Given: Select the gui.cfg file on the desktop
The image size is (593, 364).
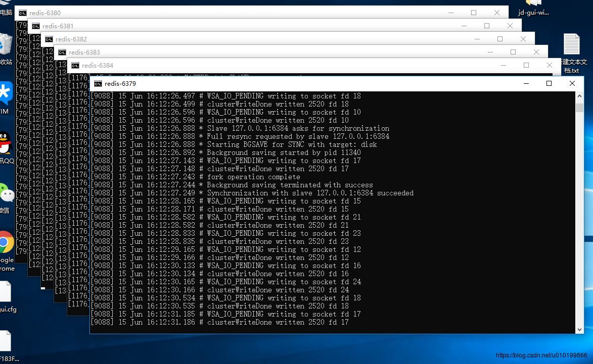Looking at the screenshot, I should (x=5, y=293).
